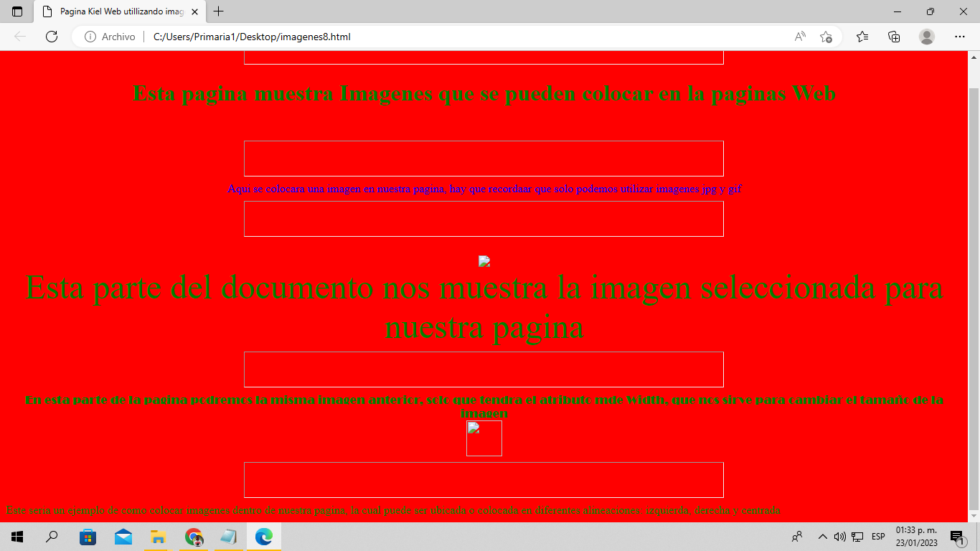Open the notification center
The height and width of the screenshot is (551, 980).
click(957, 537)
